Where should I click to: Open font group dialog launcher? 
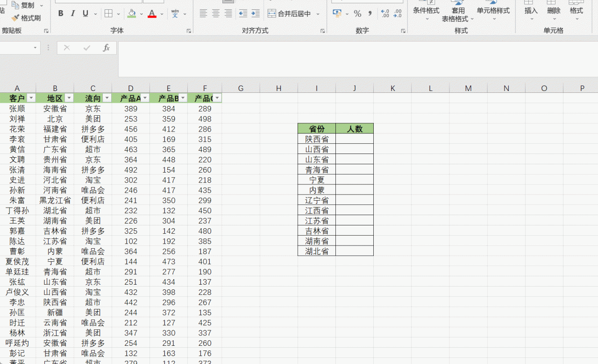[189, 31]
